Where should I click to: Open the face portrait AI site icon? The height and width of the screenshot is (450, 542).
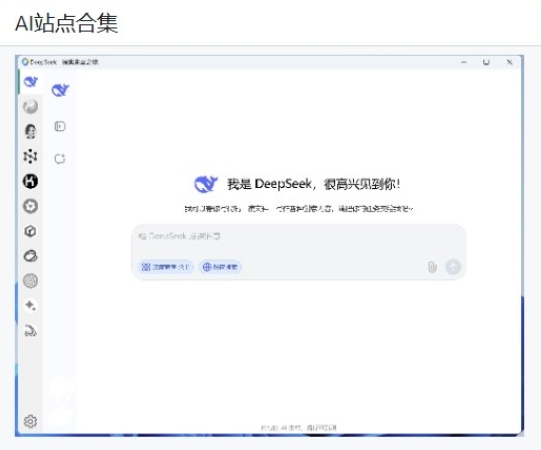[30, 131]
